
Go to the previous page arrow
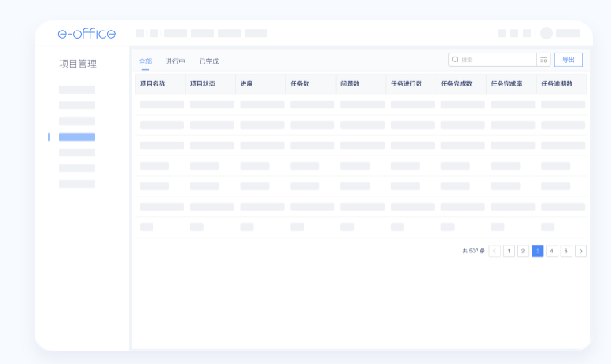pos(495,251)
